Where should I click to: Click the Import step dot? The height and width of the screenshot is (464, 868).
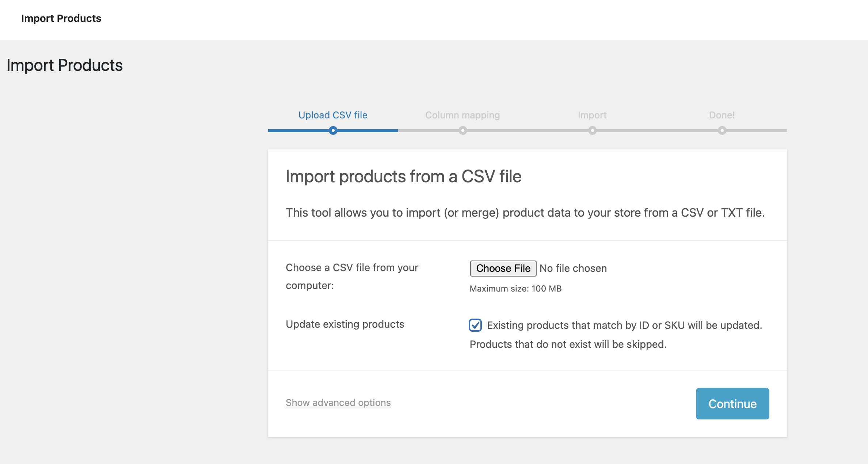(592, 130)
